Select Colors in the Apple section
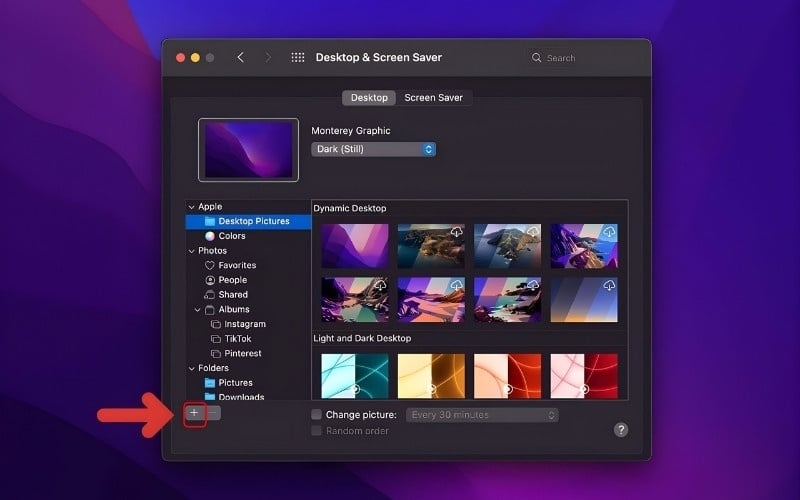The image size is (800, 500). click(232, 236)
